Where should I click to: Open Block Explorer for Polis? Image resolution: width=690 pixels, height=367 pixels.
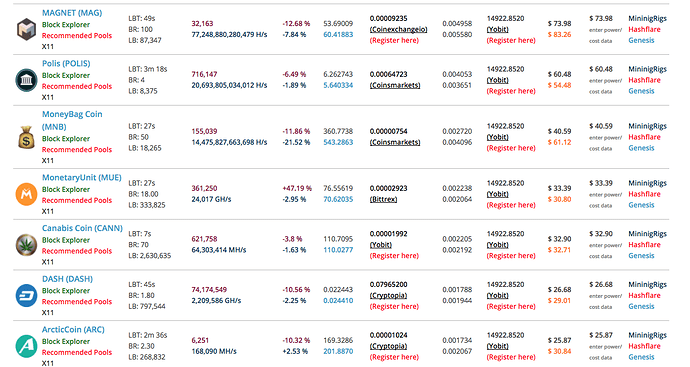click(x=66, y=75)
